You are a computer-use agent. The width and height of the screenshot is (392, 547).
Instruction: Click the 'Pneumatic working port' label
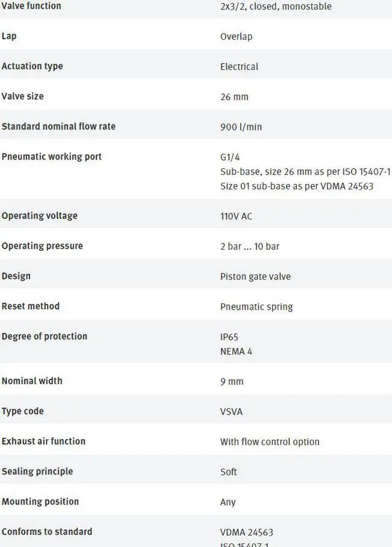point(51,156)
